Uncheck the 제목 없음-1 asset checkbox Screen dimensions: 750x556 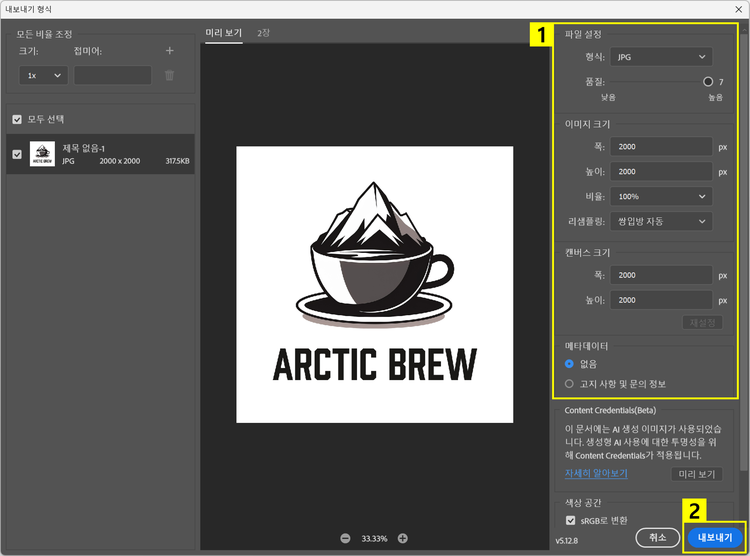point(17,155)
